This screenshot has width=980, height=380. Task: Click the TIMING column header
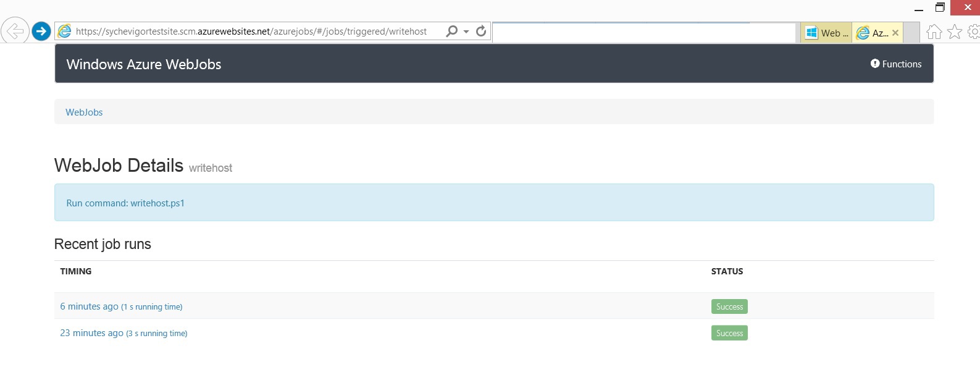(x=76, y=271)
